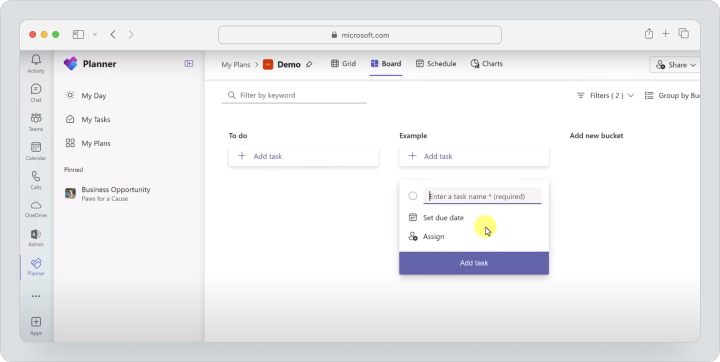This screenshot has width=720, height=362.
Task: Open the more apps ellipsis
Action: pos(36,296)
